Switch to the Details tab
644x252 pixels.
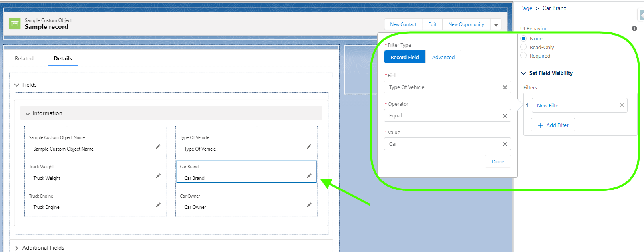coord(63,58)
